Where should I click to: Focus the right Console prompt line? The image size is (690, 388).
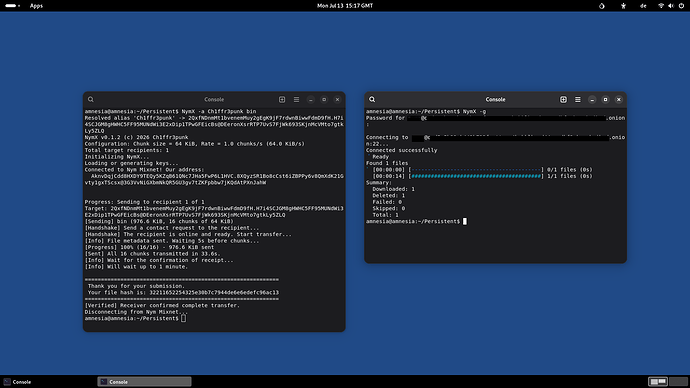pos(416,221)
